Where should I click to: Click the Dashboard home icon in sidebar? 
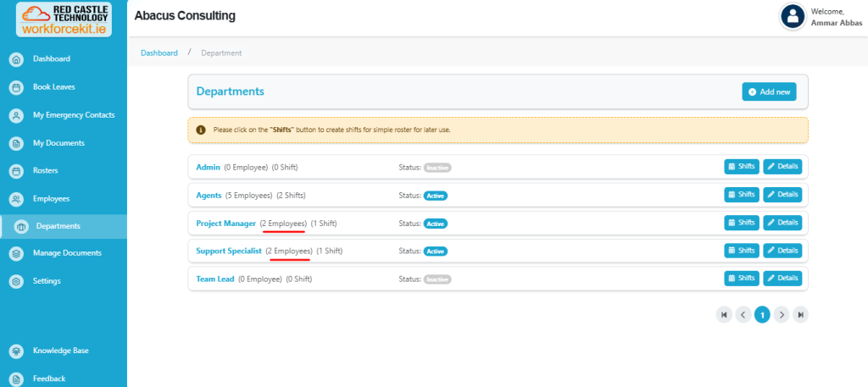coord(15,59)
